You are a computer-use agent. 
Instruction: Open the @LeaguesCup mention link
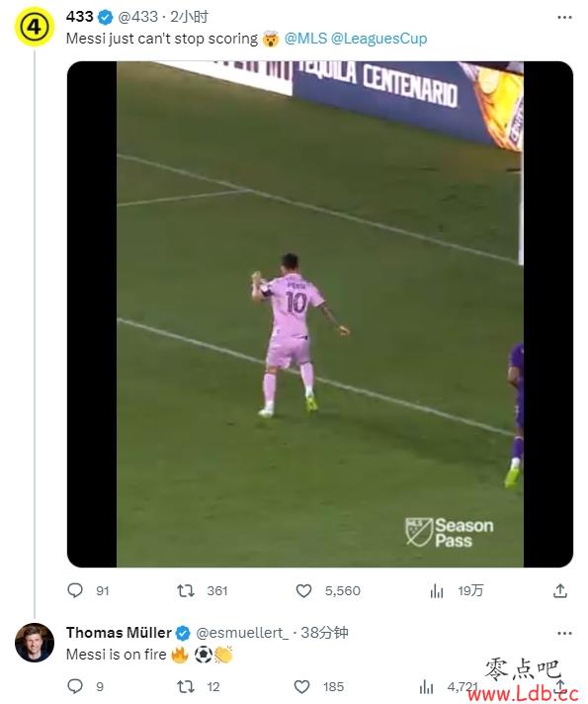378,39
